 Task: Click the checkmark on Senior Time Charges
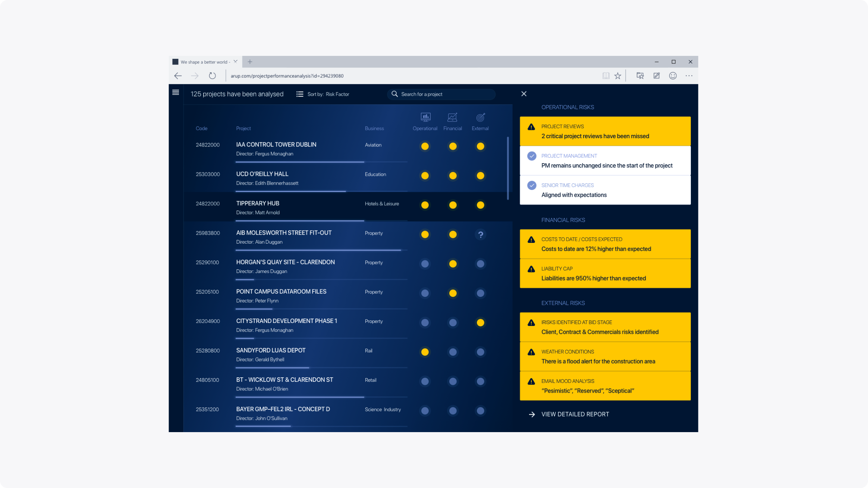532,186
